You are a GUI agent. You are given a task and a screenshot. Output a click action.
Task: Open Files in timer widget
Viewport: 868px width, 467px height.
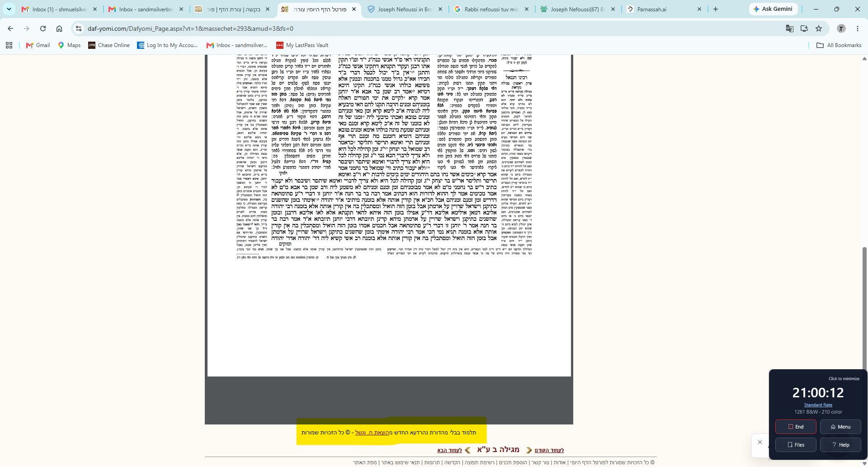(796, 445)
